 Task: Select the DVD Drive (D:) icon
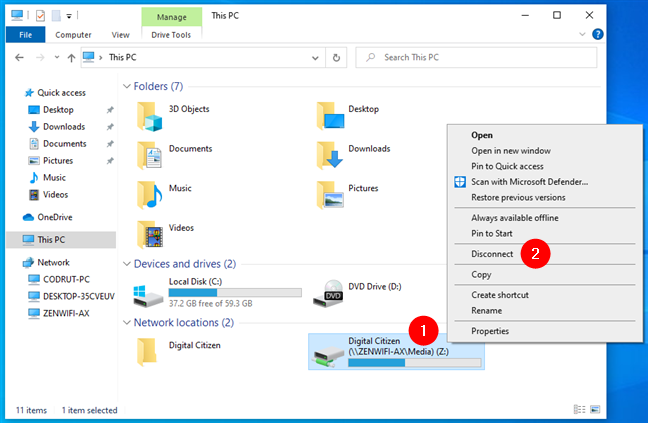coord(328,294)
